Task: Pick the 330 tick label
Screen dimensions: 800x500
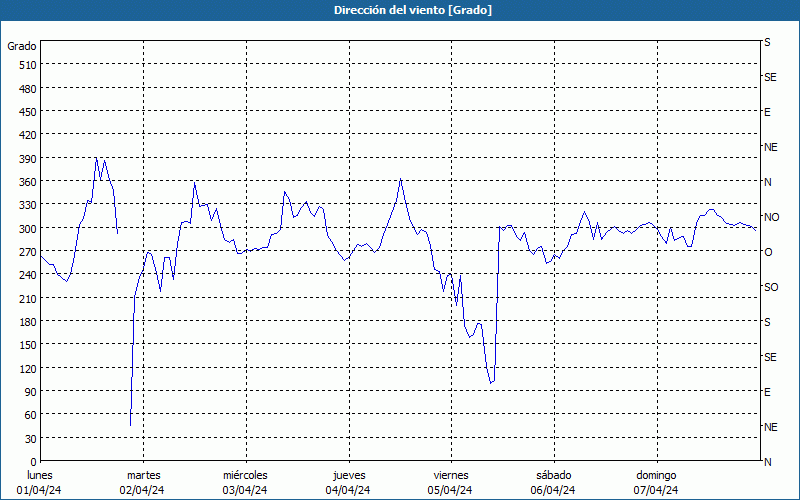Action: 28,205
